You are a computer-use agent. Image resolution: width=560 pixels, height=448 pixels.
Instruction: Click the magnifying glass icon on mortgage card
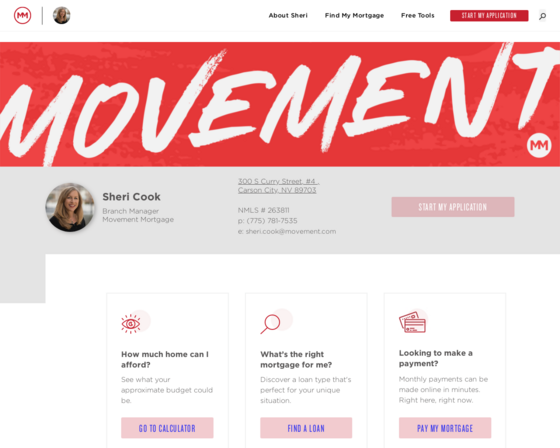point(270,324)
